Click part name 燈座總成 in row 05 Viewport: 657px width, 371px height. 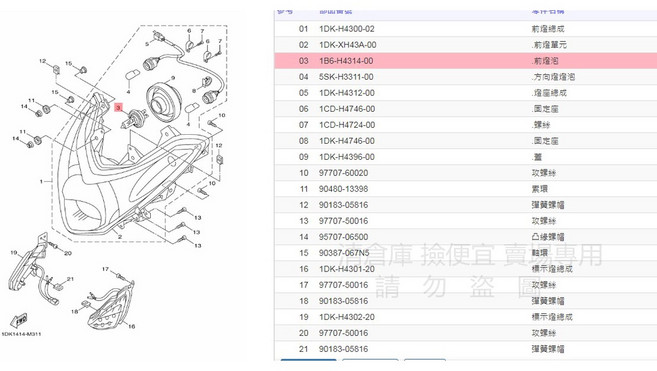tap(550, 93)
